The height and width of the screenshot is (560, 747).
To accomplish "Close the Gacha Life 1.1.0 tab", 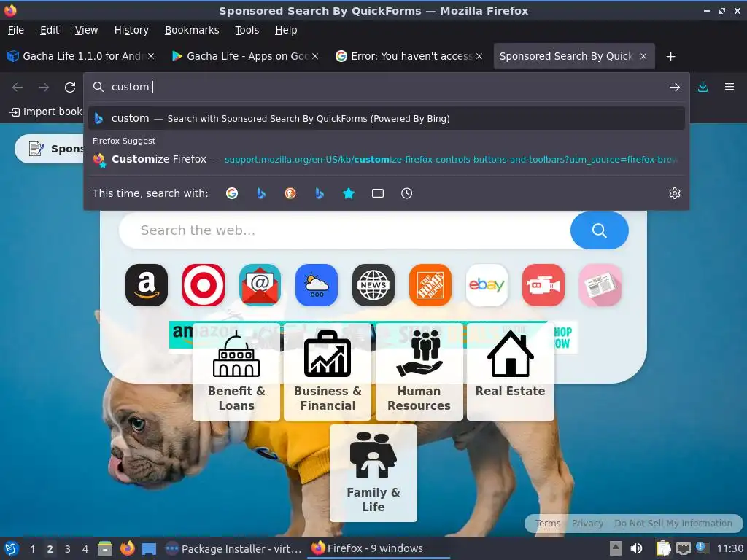I will [x=151, y=56].
